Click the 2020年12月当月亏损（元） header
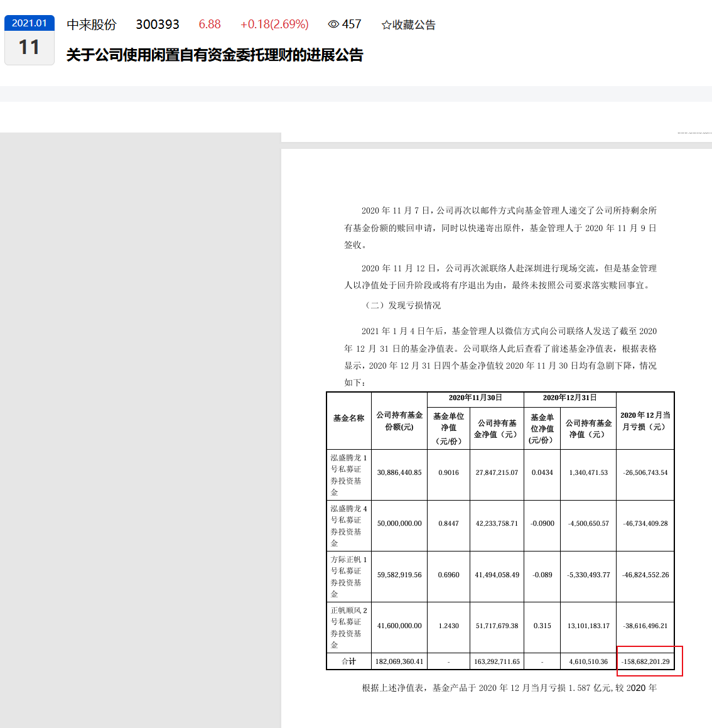Screen dimensions: 712x728 point(645,421)
